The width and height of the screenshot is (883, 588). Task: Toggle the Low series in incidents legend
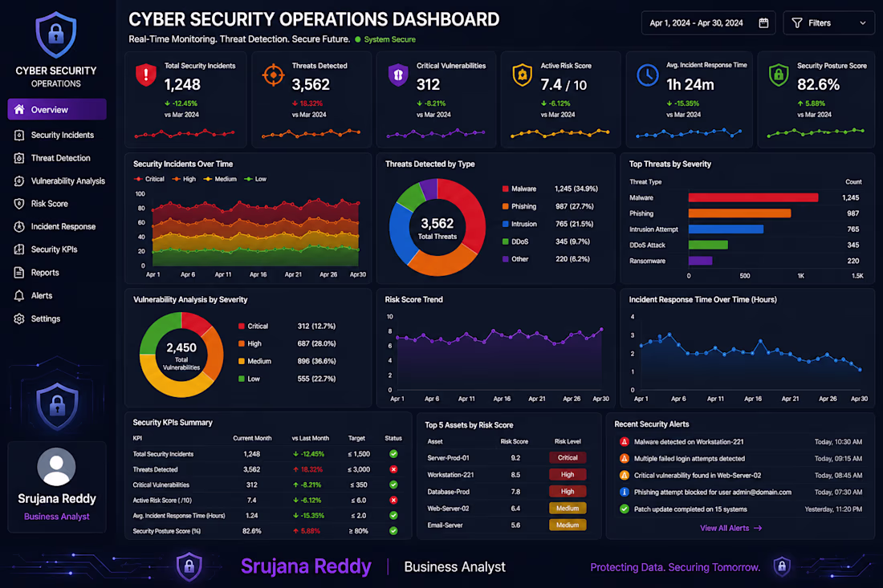point(255,179)
